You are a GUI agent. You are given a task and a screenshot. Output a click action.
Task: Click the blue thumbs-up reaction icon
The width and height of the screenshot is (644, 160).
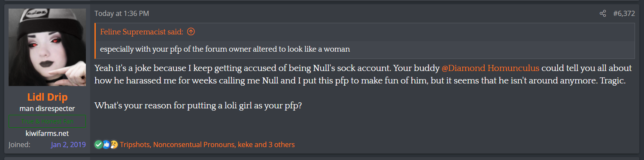click(x=106, y=145)
